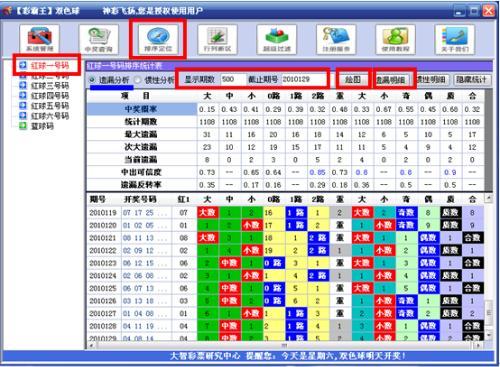Open the 注册服务 keys icon
500x367 pixels.
coord(336,39)
